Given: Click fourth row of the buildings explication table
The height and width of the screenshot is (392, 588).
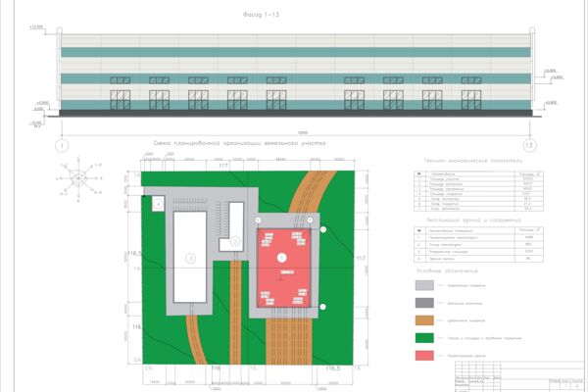Looking at the screenshot, I should [x=478, y=259].
